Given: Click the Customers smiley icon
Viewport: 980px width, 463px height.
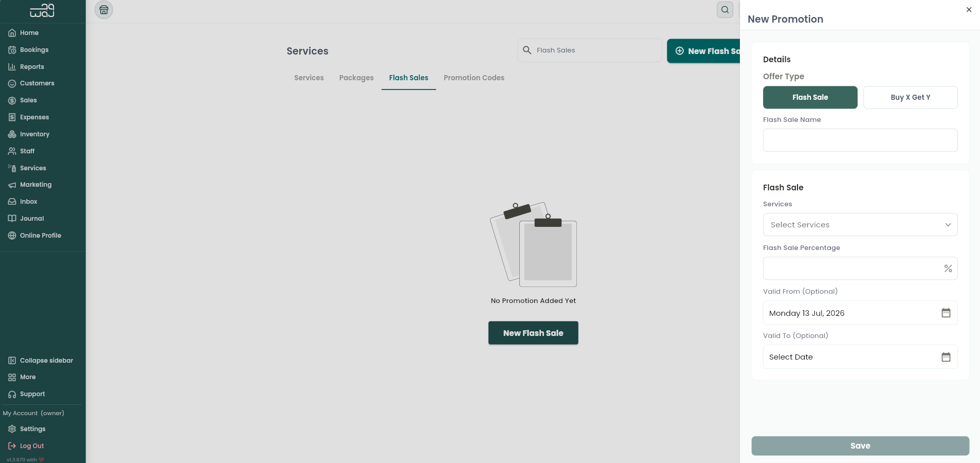Looking at the screenshot, I should (x=12, y=83).
